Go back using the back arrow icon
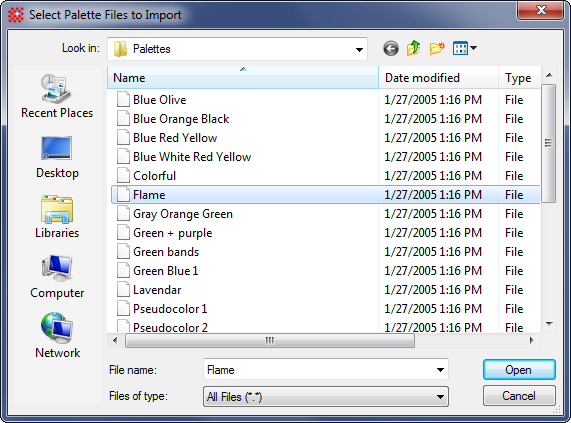Screen dimensions: 571x423 (391, 48)
